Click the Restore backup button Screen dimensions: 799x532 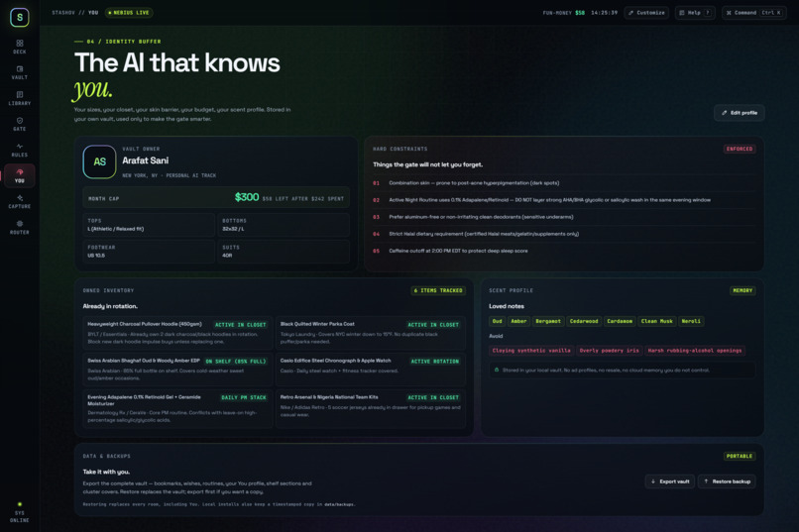(727, 481)
